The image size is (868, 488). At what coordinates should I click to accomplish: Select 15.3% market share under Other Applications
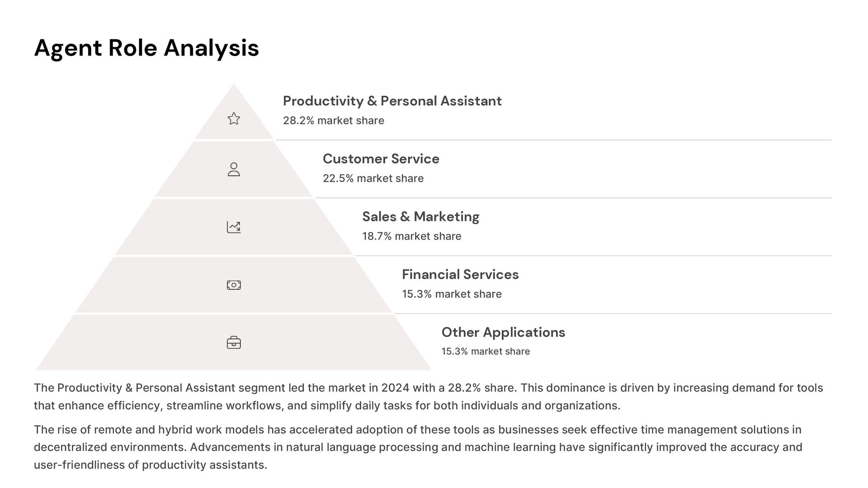pyautogui.click(x=486, y=352)
